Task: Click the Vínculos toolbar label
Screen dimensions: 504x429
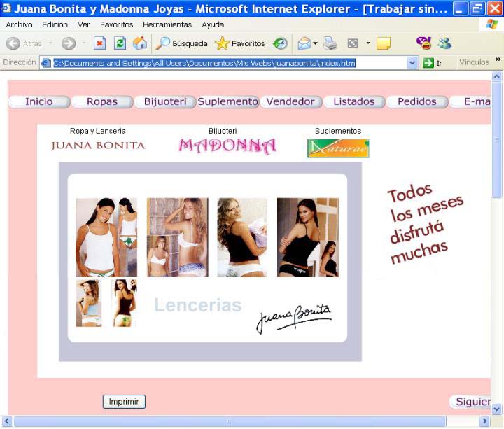Action: (x=474, y=62)
